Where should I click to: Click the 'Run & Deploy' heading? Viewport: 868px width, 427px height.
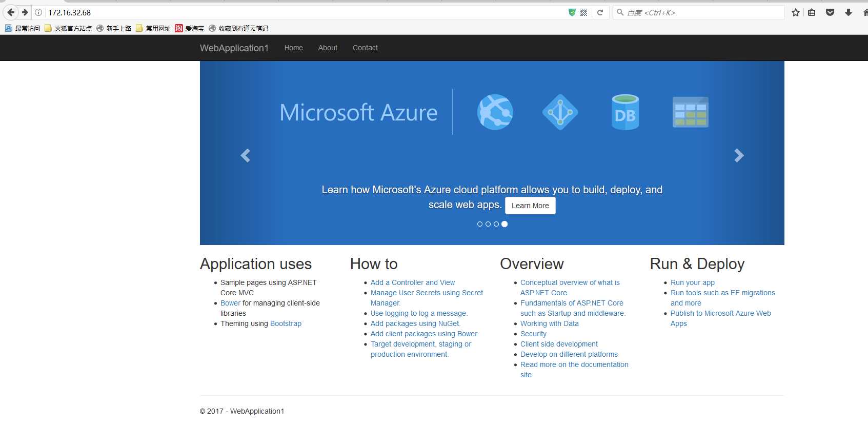[x=697, y=264]
